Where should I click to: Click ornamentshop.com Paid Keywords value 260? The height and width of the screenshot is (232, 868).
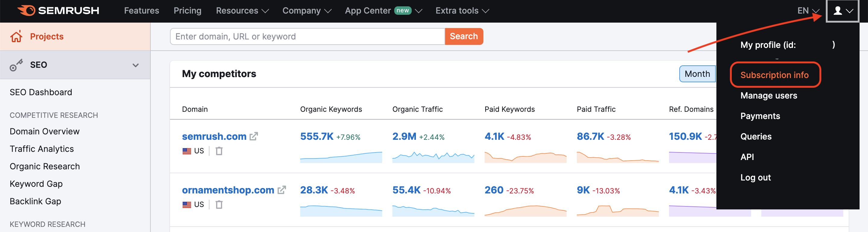(x=494, y=190)
